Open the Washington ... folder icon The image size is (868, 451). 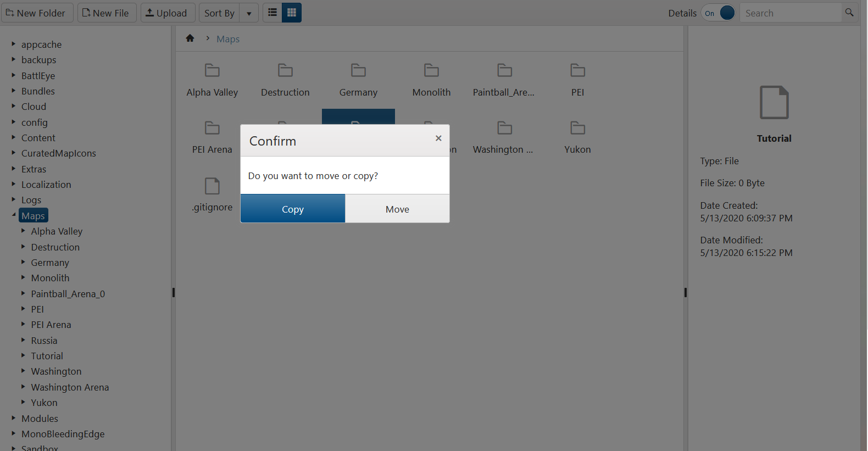tap(504, 128)
